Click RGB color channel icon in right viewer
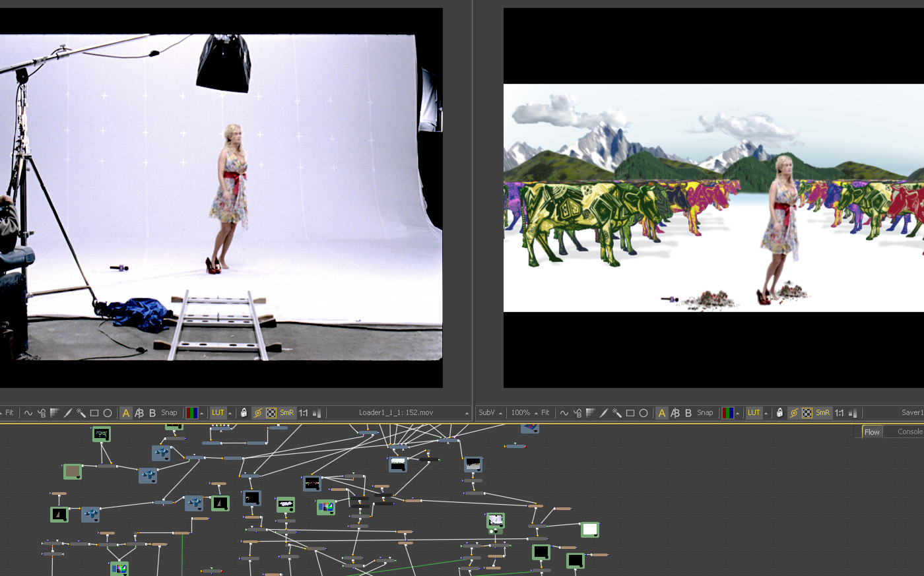The height and width of the screenshot is (576, 924). [x=728, y=413]
